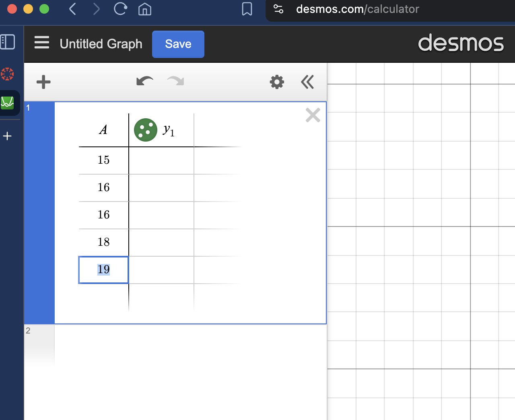Open the graph settings gear
This screenshot has height=420, width=515.
276,82
